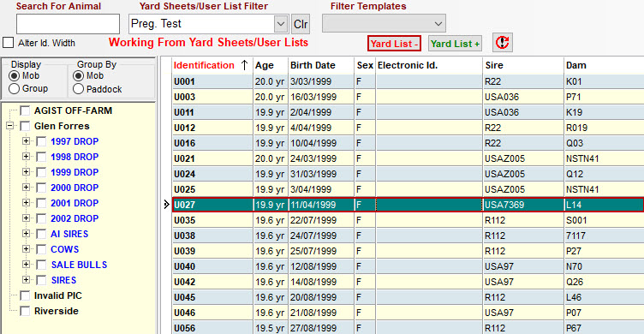The image size is (644, 334).
Task: Click Dam cell 7117
Action: (x=604, y=236)
